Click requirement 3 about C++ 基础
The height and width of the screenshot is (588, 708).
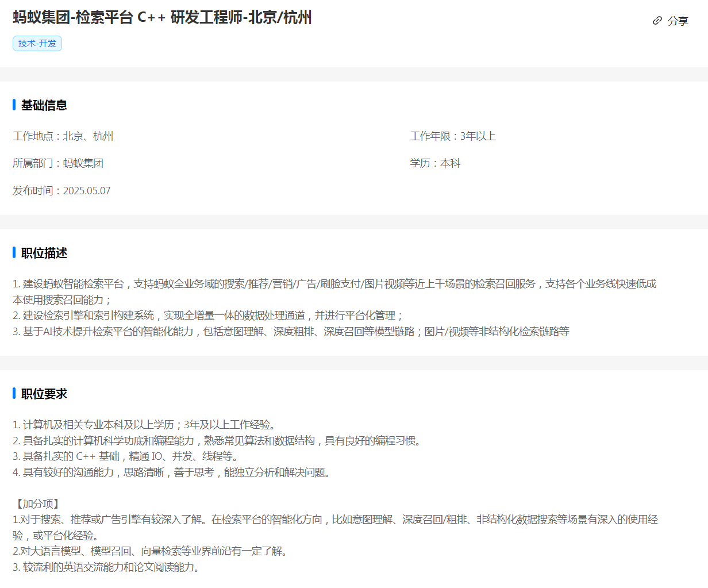125,456
